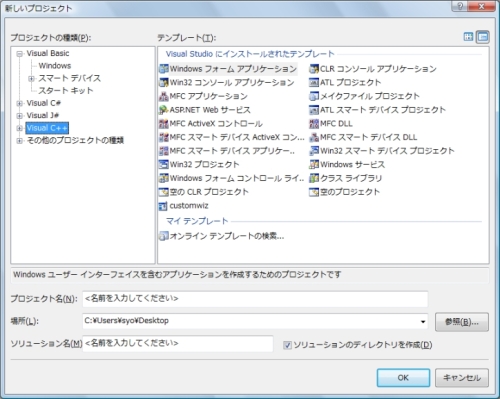Open the dialog help question button

point(460,6)
